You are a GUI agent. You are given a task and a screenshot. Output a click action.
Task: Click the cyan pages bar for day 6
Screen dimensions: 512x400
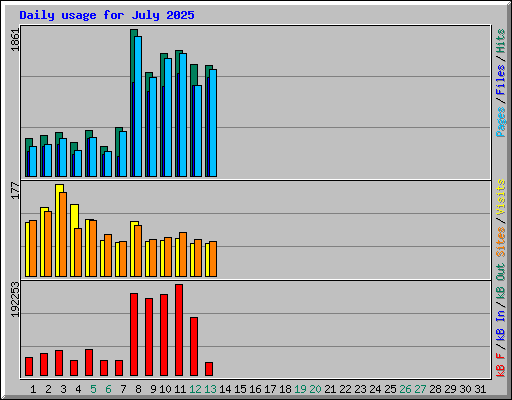coord(108,164)
